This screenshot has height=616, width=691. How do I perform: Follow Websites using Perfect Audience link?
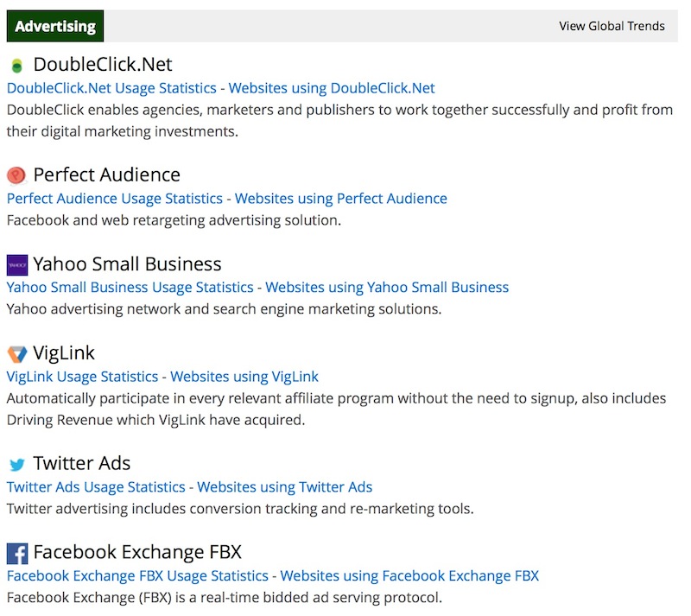(x=340, y=199)
